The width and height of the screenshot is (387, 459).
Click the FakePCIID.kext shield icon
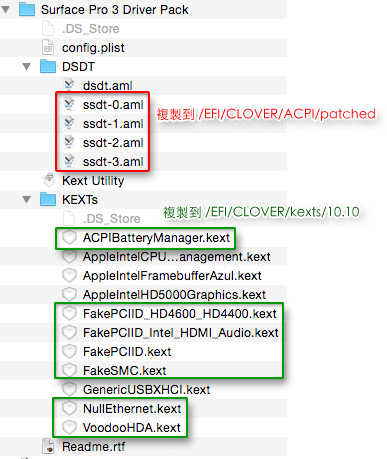[x=69, y=352]
